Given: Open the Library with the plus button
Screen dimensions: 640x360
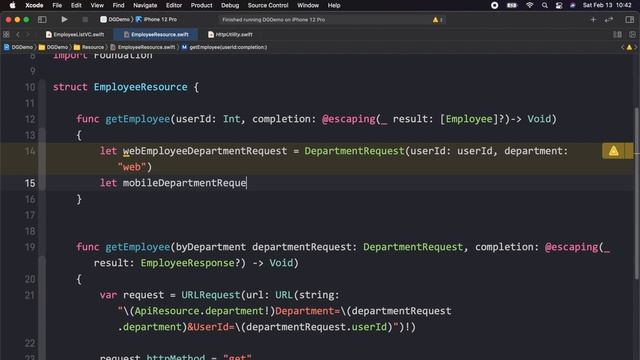Looking at the screenshot, I should pos(593,19).
